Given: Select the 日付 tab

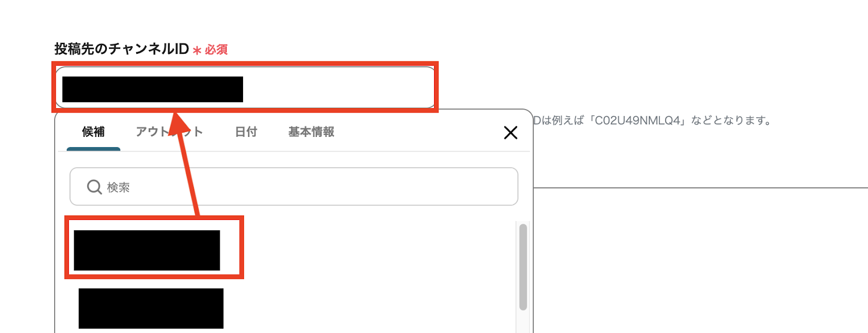Looking at the screenshot, I should click(x=246, y=132).
